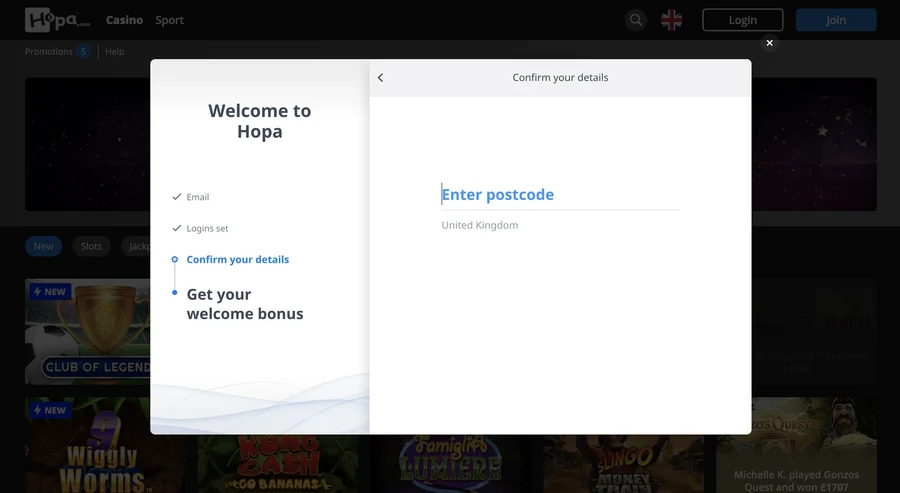Go back using the left chevron arrow
The height and width of the screenshot is (493, 900).
381,77
